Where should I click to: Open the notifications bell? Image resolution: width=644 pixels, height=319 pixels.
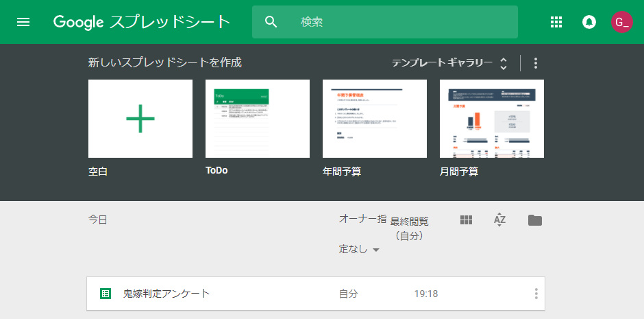point(589,22)
